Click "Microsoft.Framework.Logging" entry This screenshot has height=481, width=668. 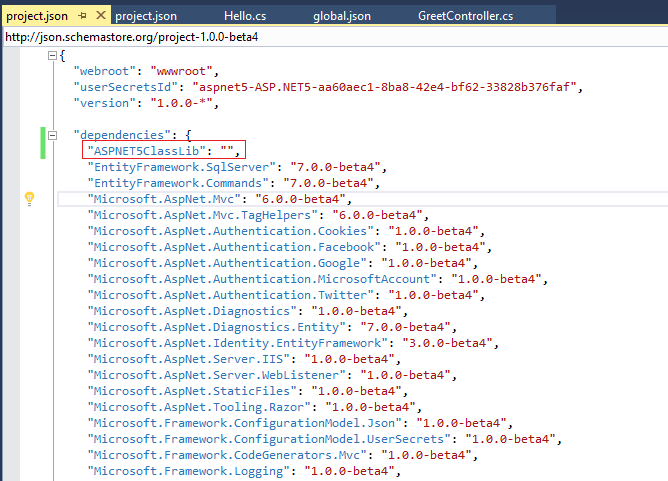(x=243, y=471)
